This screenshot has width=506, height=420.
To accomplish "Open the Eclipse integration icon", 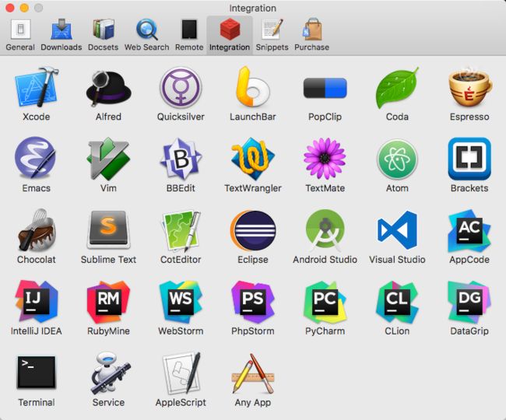I will (x=253, y=230).
